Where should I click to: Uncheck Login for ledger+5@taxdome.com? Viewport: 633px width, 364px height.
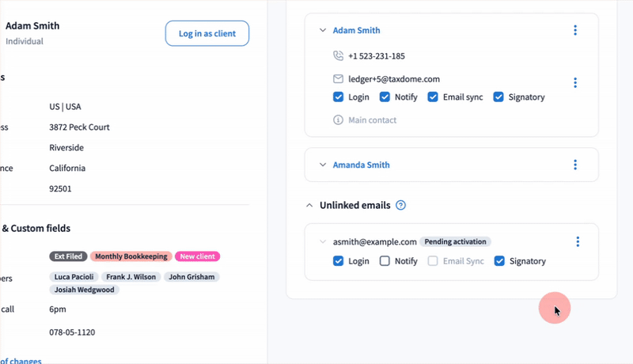pyautogui.click(x=339, y=97)
